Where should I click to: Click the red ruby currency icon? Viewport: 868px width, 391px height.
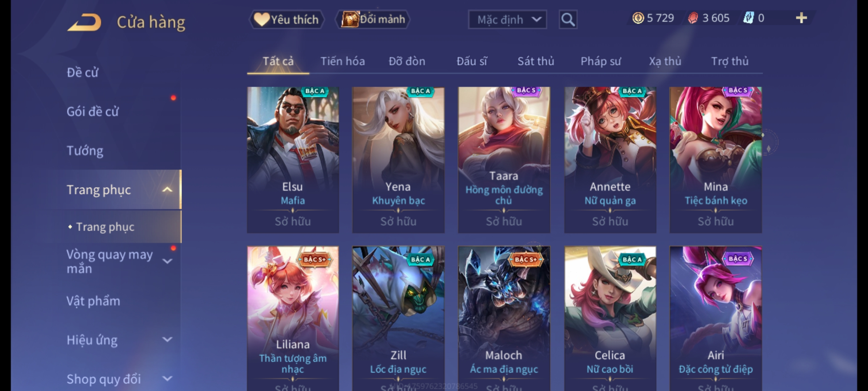[x=693, y=18]
